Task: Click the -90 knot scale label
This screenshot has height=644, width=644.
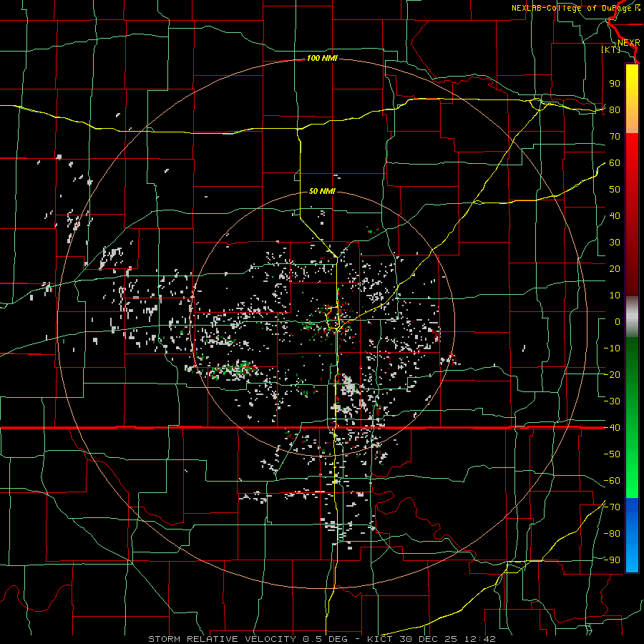Action: (x=612, y=560)
